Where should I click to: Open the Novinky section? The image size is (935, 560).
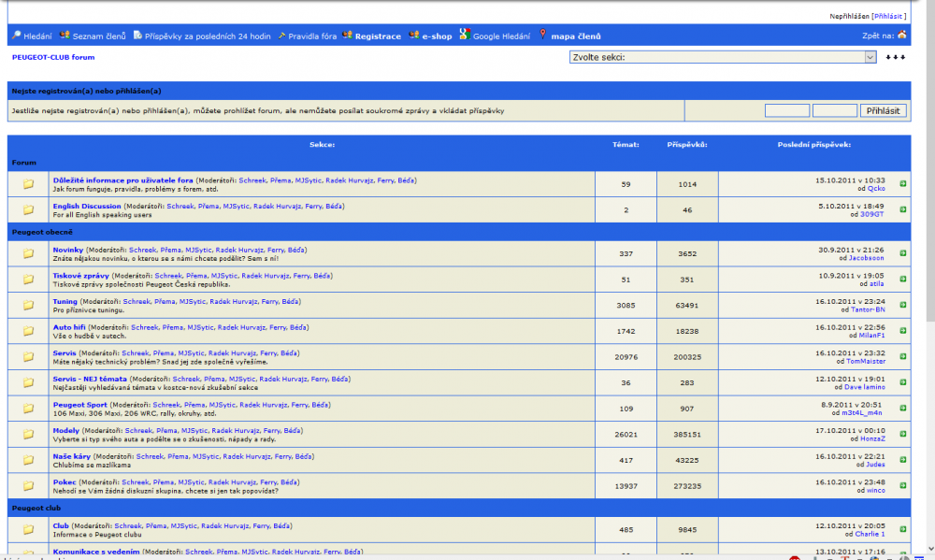[x=68, y=250]
